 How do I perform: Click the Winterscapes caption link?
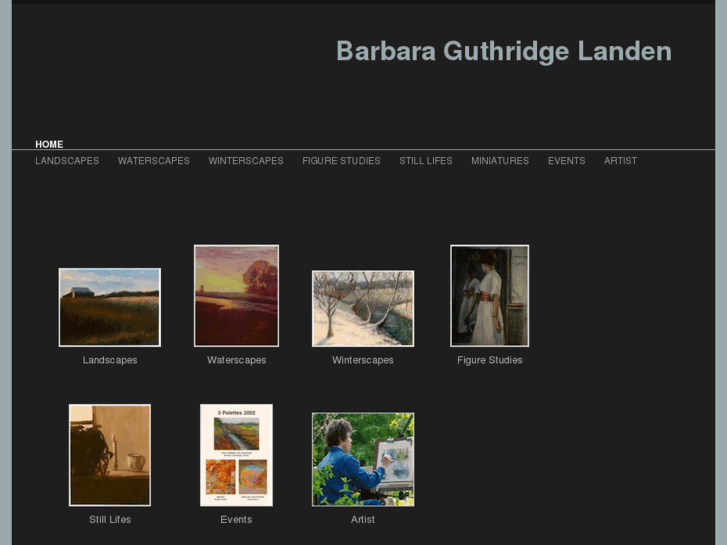pos(363,360)
